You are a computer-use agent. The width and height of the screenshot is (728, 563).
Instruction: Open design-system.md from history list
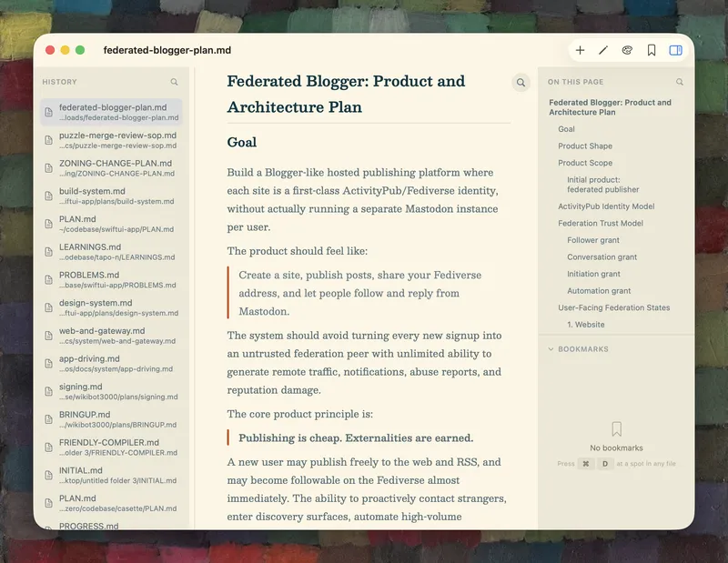tap(111, 307)
